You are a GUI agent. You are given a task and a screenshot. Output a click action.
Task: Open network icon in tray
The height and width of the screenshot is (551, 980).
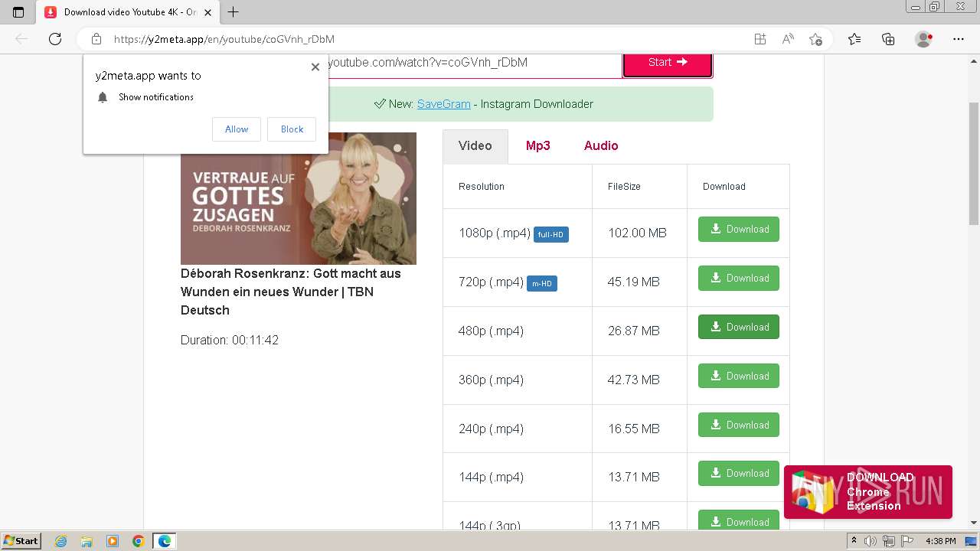(x=888, y=541)
